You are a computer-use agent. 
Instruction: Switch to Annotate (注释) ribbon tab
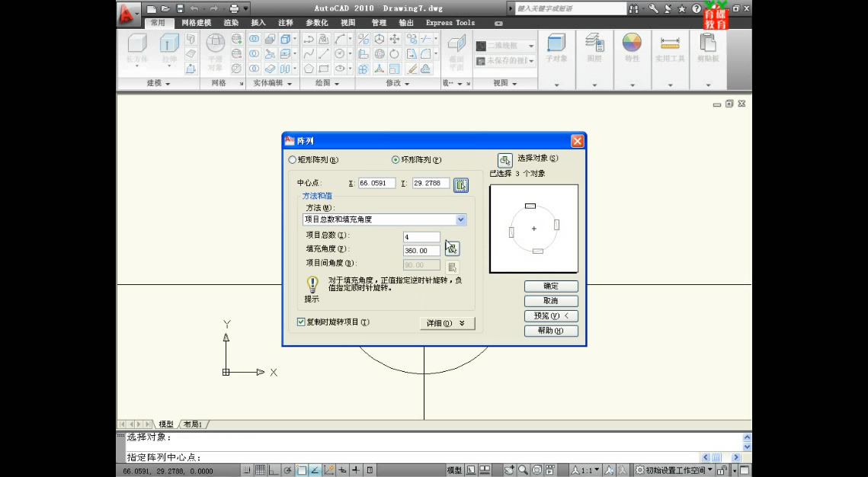286,23
